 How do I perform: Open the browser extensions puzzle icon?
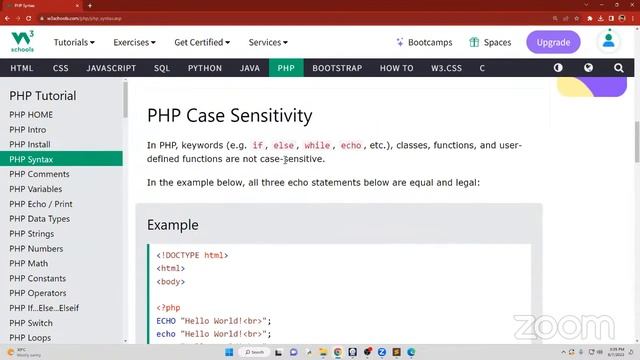click(590, 18)
